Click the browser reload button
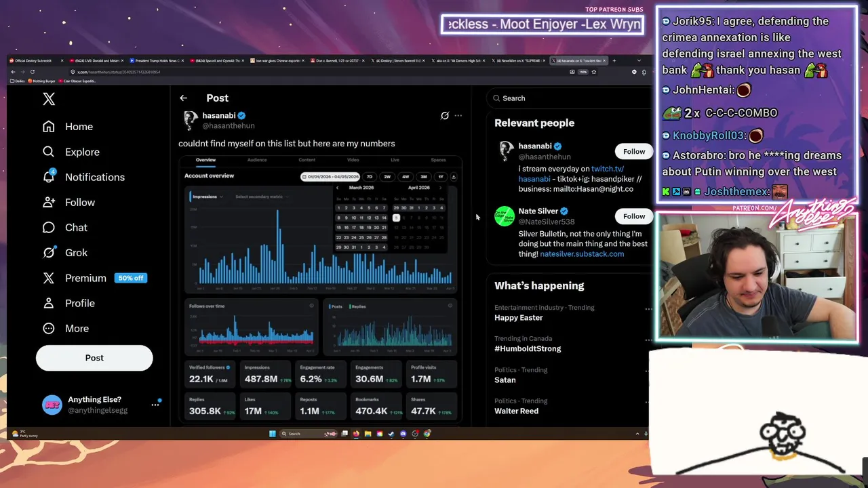The width and height of the screenshot is (868, 488). 32,72
